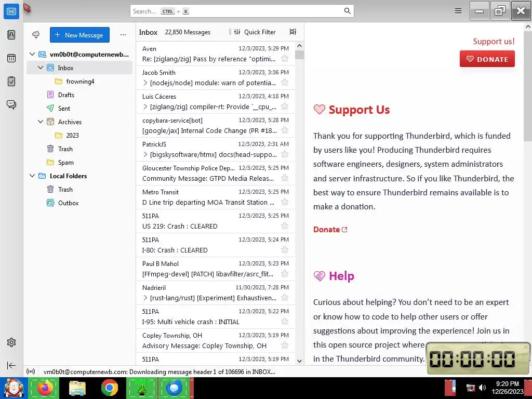This screenshot has width=532, height=399.
Task: Expand the Nadrieril rust-lang thread
Action: point(145,298)
